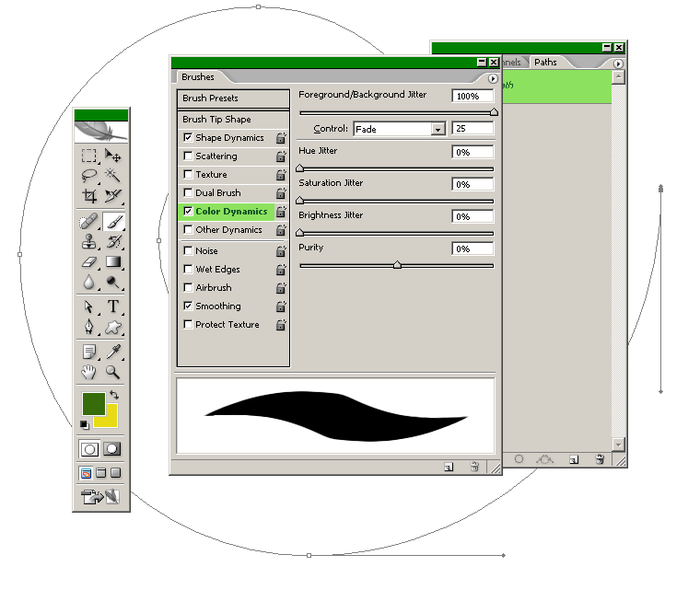Image resolution: width=700 pixels, height=601 pixels.
Task: Select the Brush tool
Action: 113,222
